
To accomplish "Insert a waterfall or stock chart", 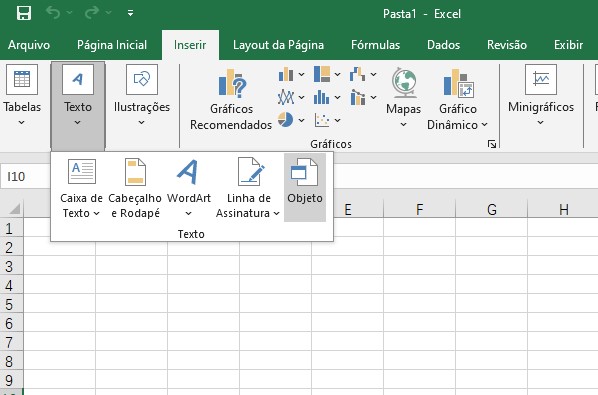I will coord(357,74).
